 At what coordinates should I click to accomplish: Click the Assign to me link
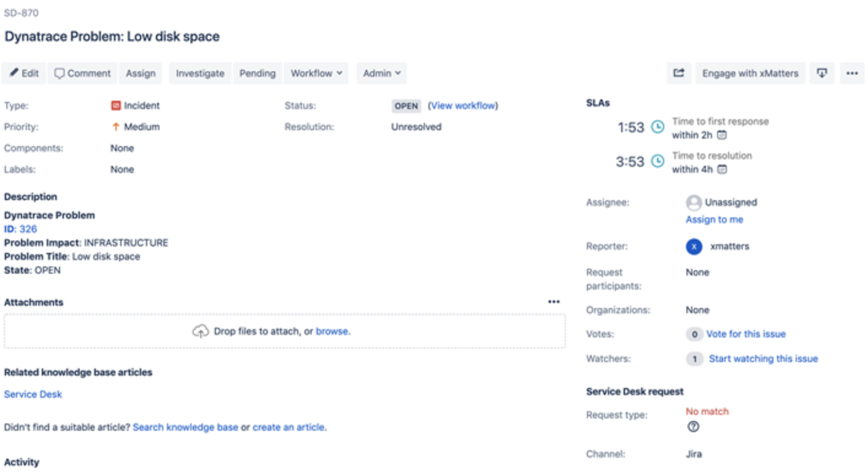tap(715, 220)
